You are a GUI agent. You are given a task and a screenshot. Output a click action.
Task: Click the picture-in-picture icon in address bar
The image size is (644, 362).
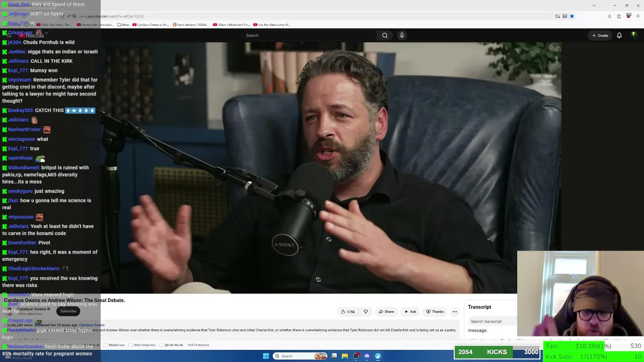click(558, 16)
